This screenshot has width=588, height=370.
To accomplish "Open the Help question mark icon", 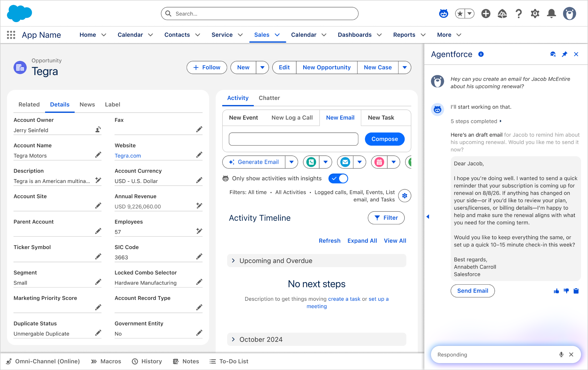I will click(x=519, y=14).
